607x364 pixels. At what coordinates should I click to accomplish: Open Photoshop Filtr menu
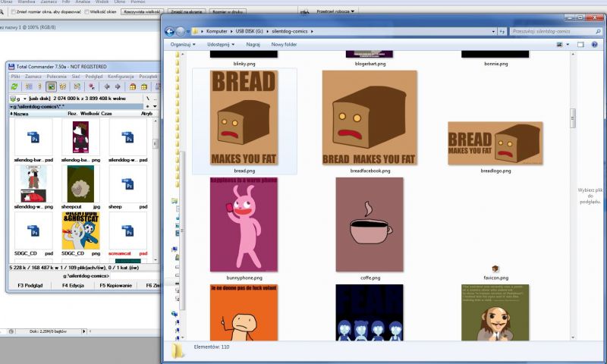tap(66, 2)
